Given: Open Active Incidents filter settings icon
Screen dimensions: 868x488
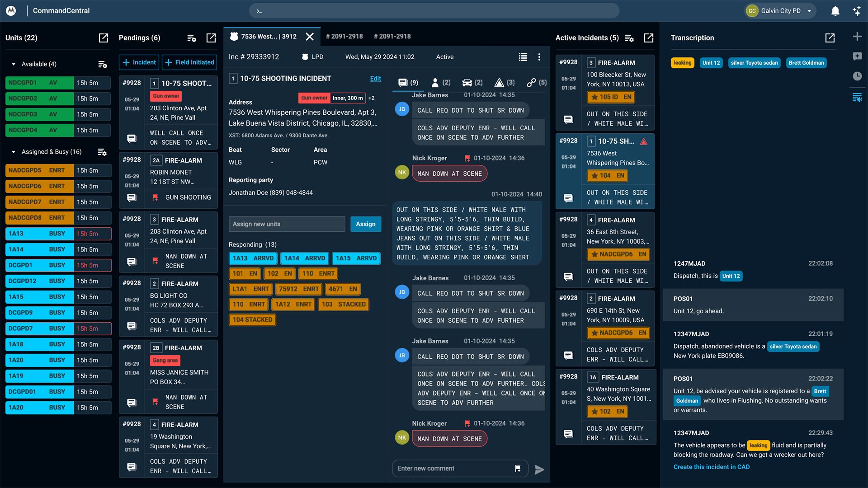Looking at the screenshot, I should 629,38.
